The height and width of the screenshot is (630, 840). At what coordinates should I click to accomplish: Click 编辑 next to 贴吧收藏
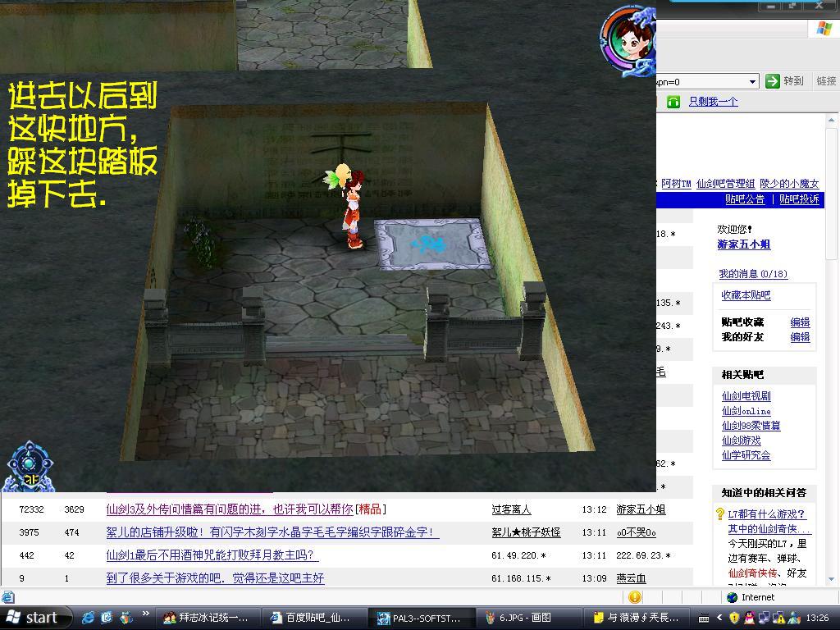click(800, 322)
